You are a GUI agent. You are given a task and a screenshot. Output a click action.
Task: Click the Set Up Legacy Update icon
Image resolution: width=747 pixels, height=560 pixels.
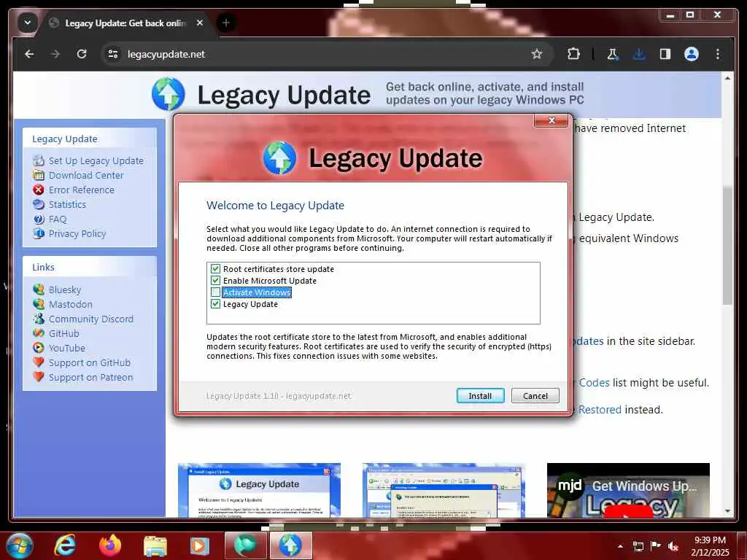point(39,160)
